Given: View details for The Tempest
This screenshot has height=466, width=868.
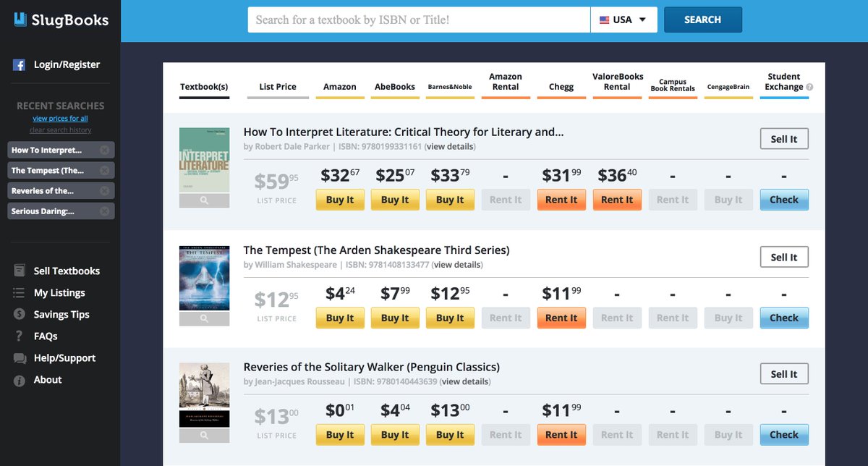Looking at the screenshot, I should pyautogui.click(x=457, y=265).
